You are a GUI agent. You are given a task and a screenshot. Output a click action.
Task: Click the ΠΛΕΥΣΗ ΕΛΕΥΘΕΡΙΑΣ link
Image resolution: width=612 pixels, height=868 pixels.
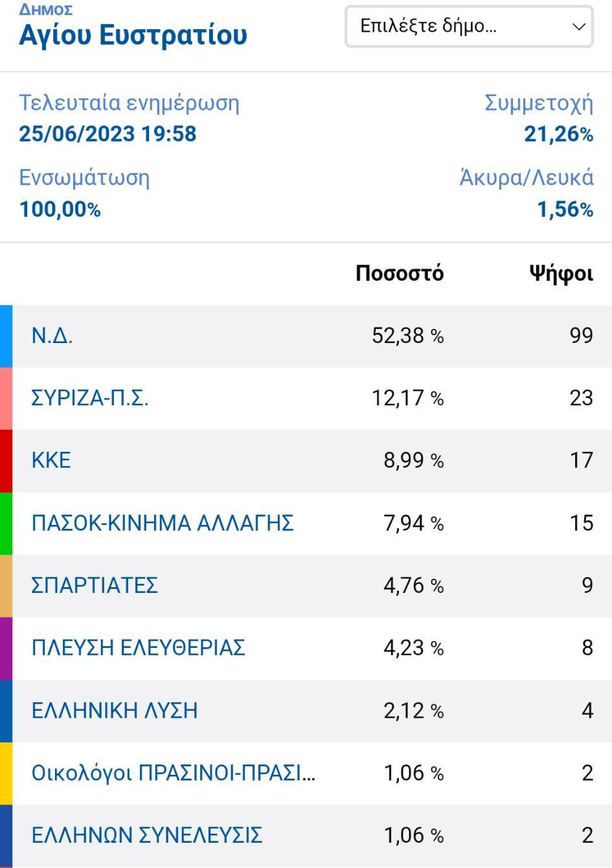(138, 647)
